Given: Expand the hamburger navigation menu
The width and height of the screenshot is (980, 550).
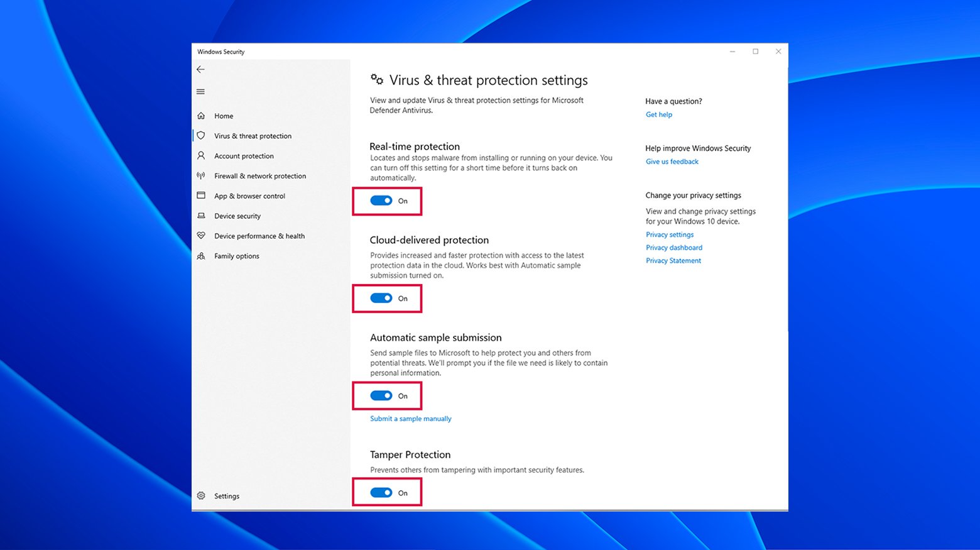Looking at the screenshot, I should (201, 92).
